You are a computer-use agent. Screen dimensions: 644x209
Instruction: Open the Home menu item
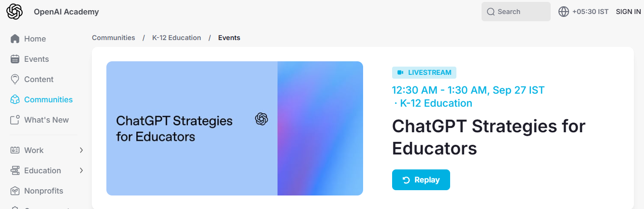click(35, 39)
